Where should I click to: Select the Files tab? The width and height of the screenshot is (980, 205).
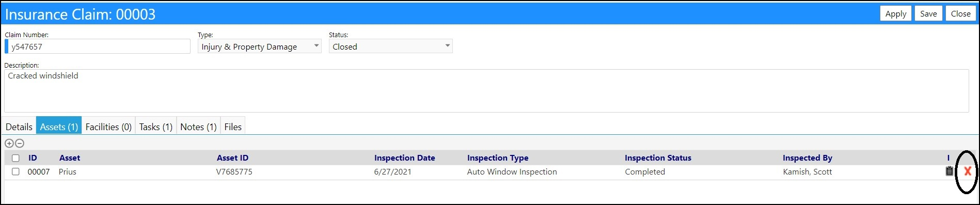tap(233, 127)
